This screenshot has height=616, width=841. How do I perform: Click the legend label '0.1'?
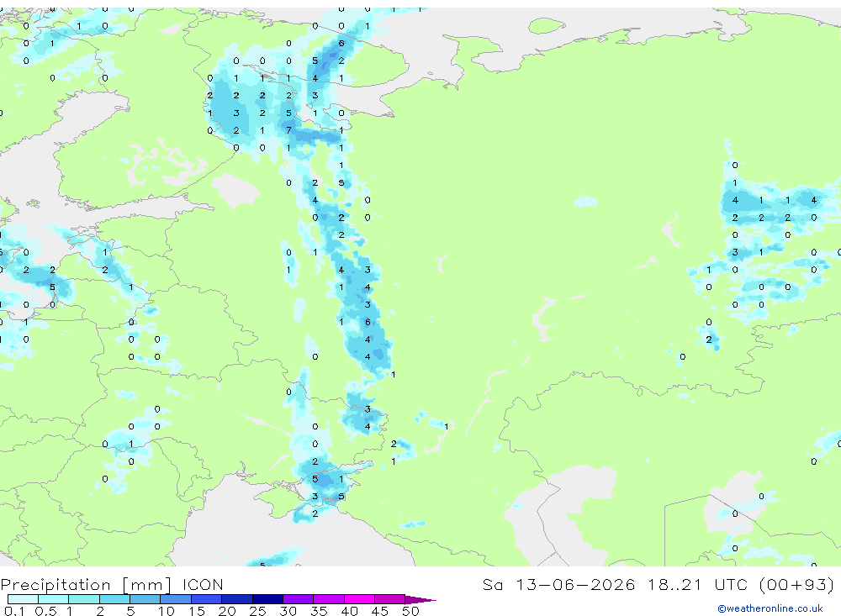point(14,611)
